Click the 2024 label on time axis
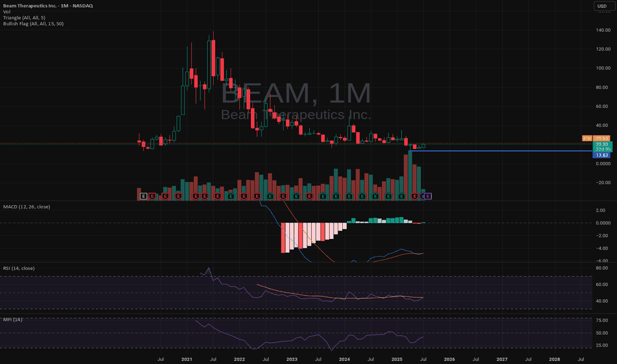 tap(344, 359)
